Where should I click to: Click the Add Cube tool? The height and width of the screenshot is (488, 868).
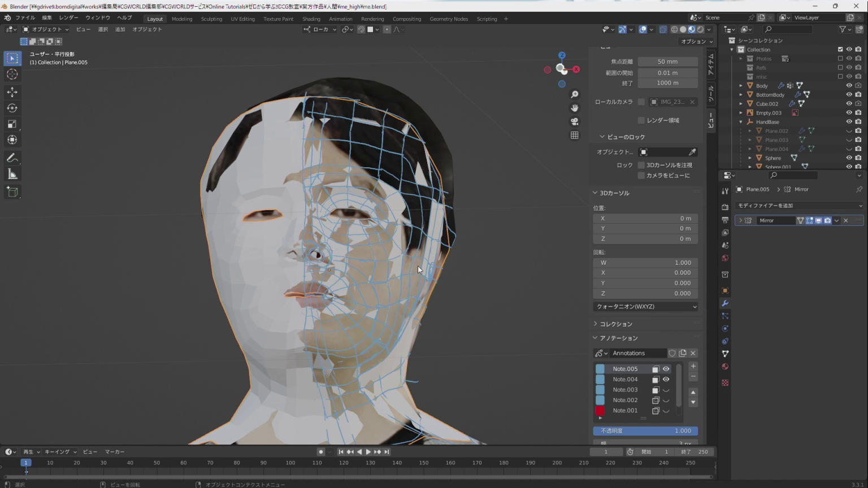tap(12, 192)
